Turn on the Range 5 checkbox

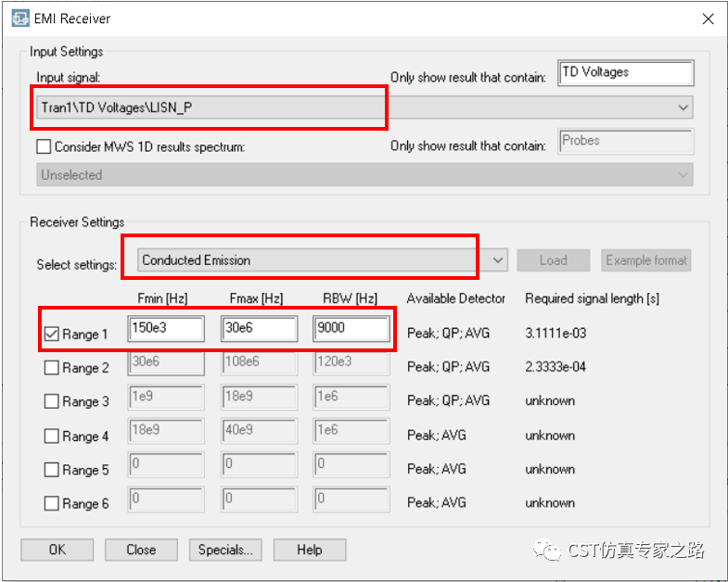52,470
